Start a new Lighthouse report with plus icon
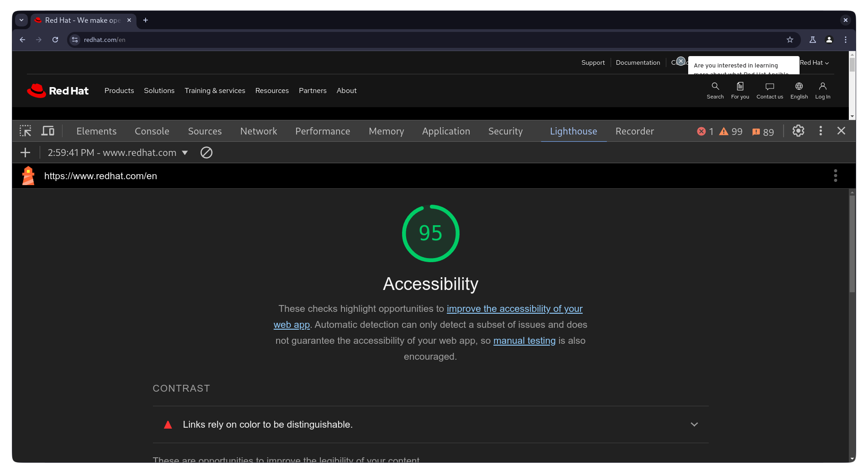Image resolution: width=868 pixels, height=476 pixels. [x=26, y=153]
